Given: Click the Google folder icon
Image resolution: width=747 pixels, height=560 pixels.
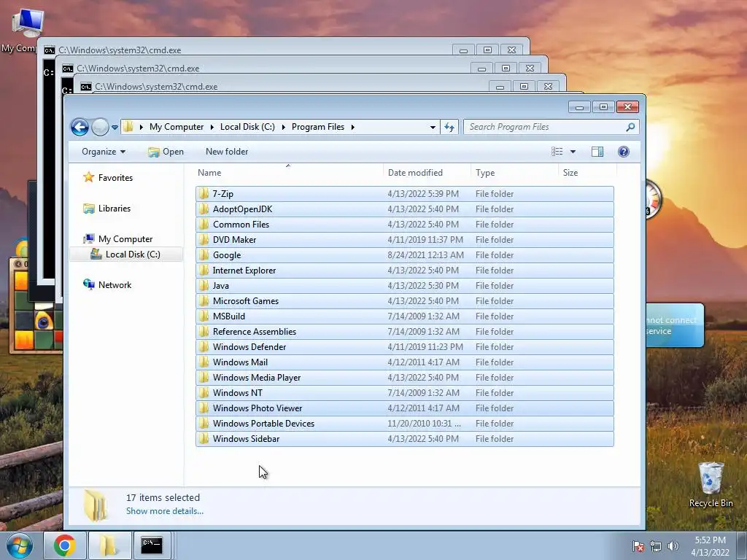Looking at the screenshot, I should click(x=204, y=254).
